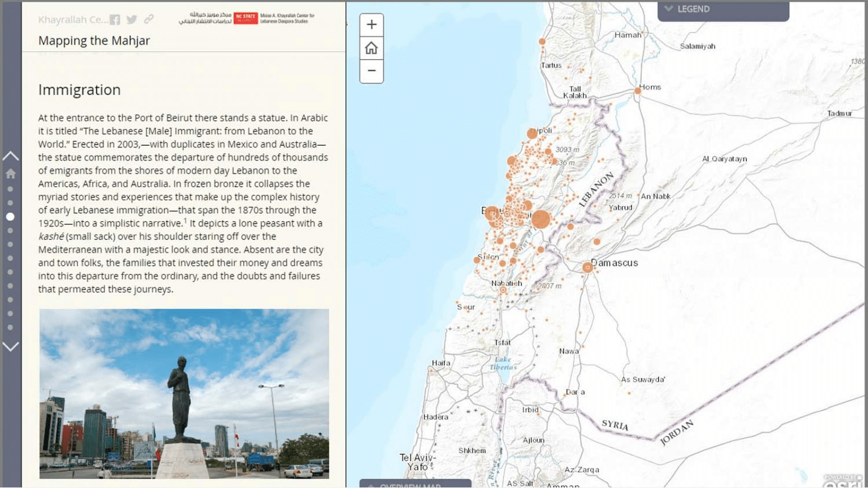This screenshot has height=488, width=868.
Task: Go to next section with down arrow
Action: pyautogui.click(x=10, y=346)
